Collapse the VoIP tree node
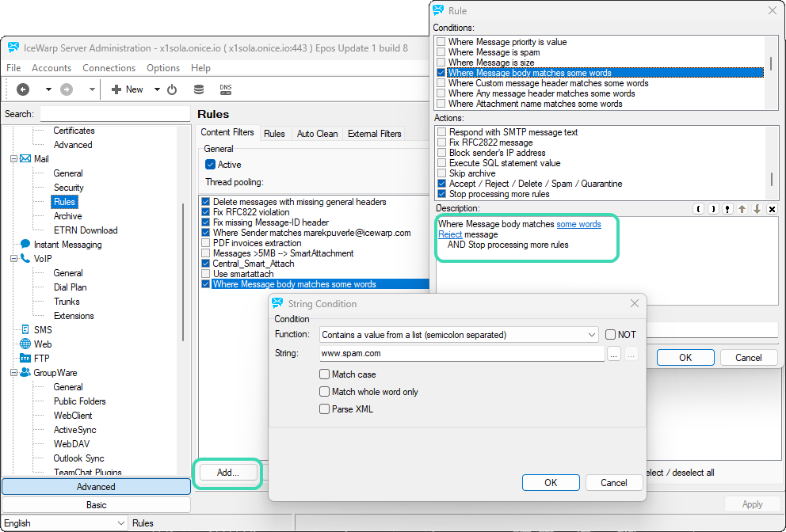This screenshot has width=786, height=532. [13, 259]
